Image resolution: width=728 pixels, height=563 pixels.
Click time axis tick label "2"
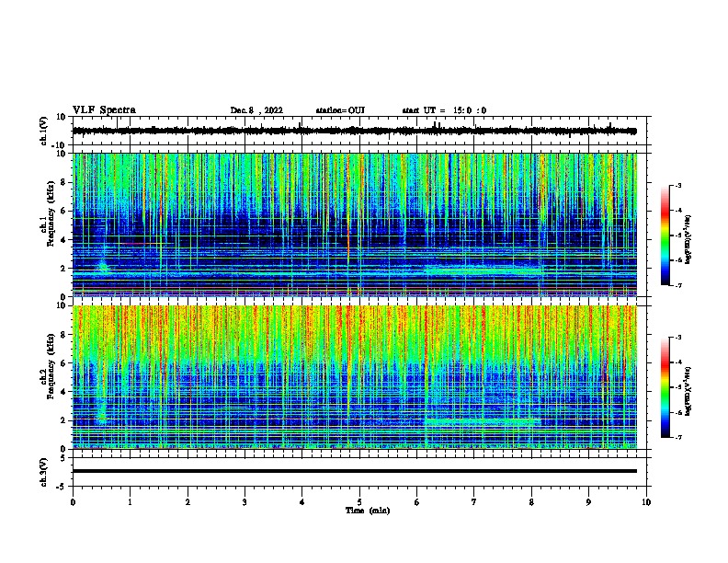coord(188,502)
